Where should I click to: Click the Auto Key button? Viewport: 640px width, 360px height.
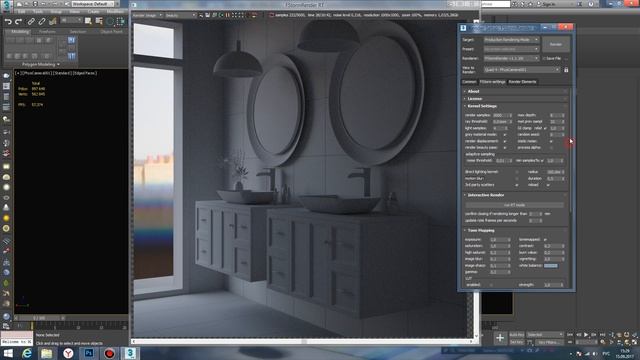516,335
